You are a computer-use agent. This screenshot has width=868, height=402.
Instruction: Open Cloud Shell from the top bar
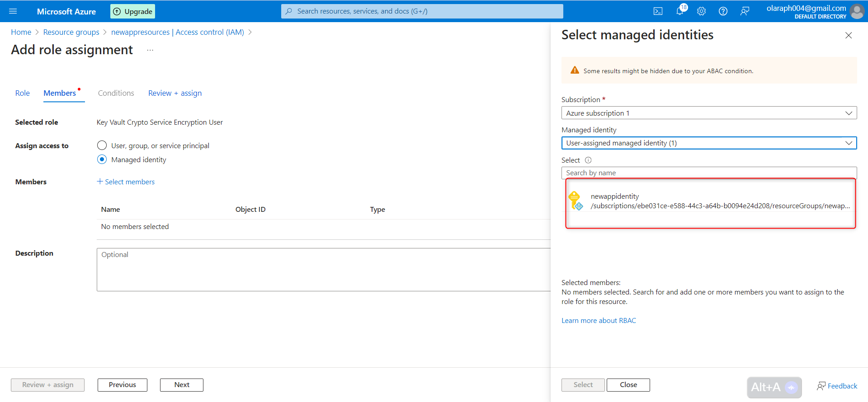click(x=658, y=11)
